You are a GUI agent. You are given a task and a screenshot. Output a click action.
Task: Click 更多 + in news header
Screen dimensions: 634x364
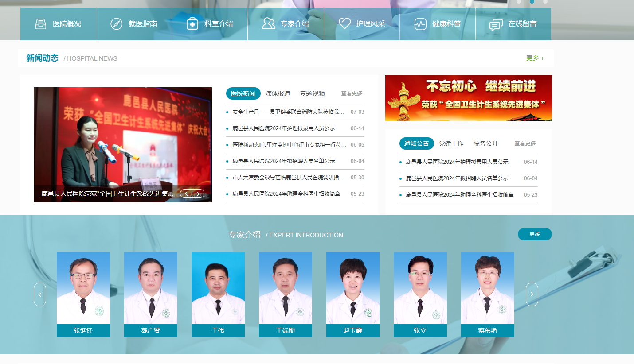pos(535,58)
